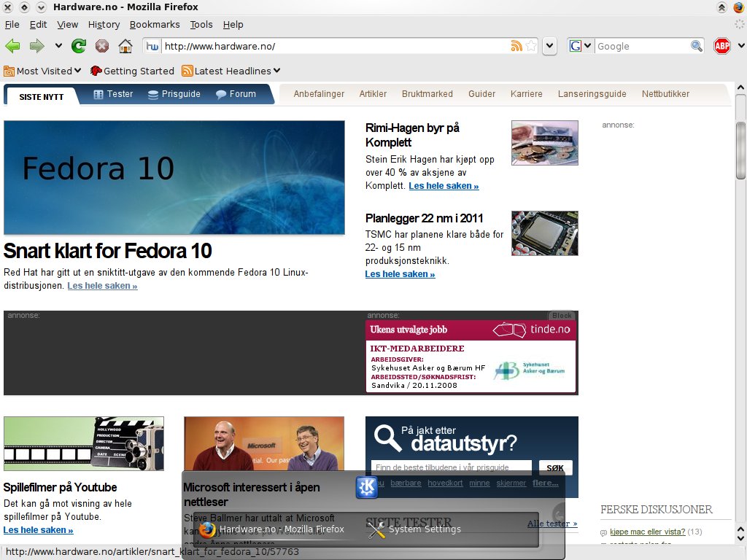Image resolution: width=747 pixels, height=560 pixels.
Task: Open the Snart klart for Fedora 10 headline
Action: (108, 251)
